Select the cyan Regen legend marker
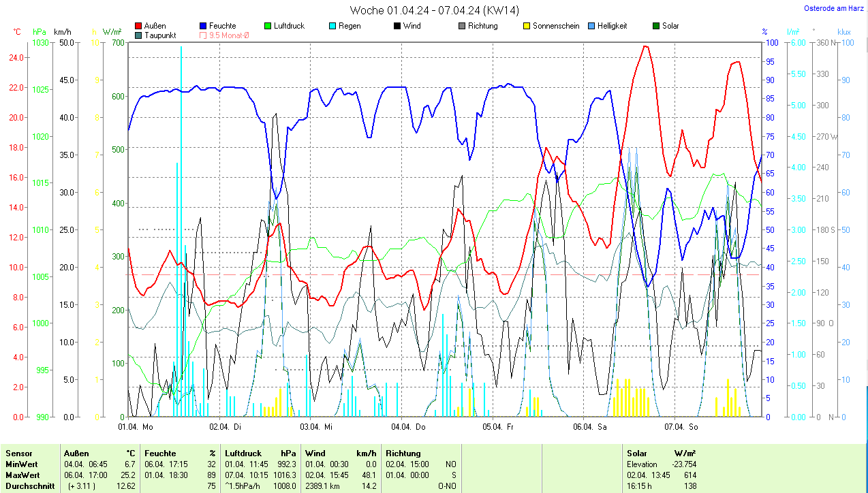The width and height of the screenshot is (868, 493). point(332,26)
